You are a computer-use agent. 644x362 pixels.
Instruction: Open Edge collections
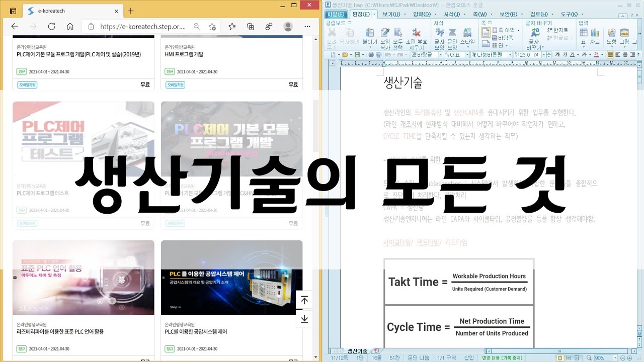pos(251,27)
